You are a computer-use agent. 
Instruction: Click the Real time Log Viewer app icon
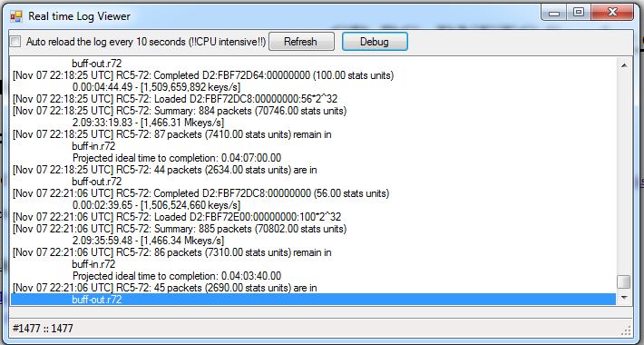16,16
